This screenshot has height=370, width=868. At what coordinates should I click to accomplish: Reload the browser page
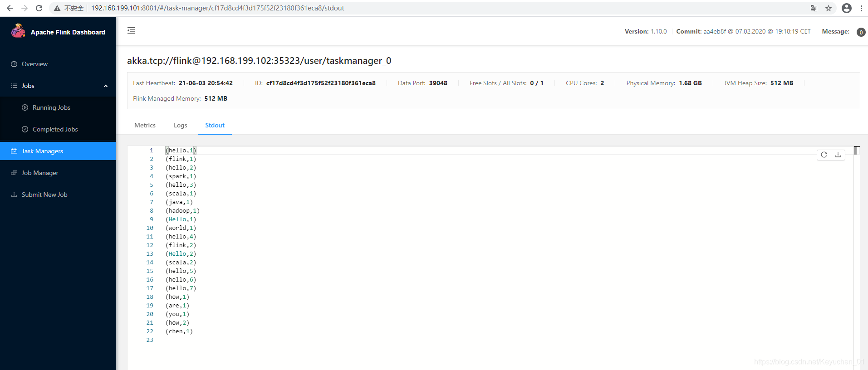click(x=39, y=8)
